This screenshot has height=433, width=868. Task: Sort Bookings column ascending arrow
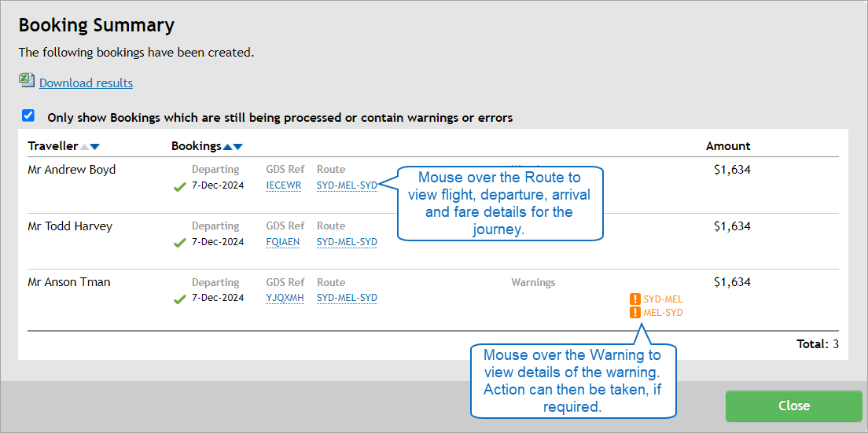[228, 147]
